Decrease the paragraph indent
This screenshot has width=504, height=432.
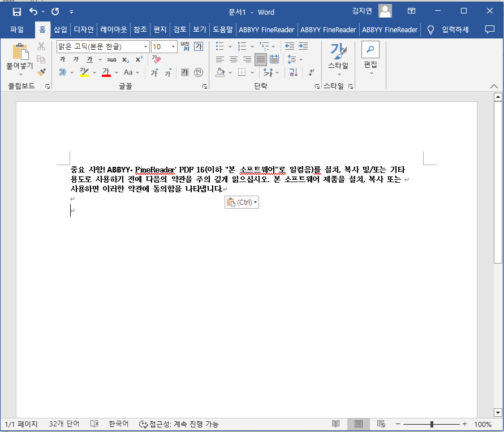coord(290,46)
